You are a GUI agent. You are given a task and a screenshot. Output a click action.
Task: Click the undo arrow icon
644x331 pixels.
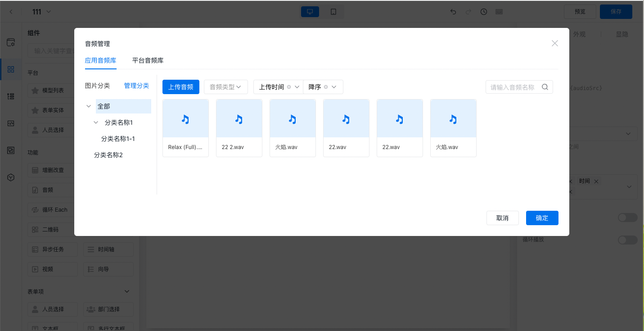point(453,12)
